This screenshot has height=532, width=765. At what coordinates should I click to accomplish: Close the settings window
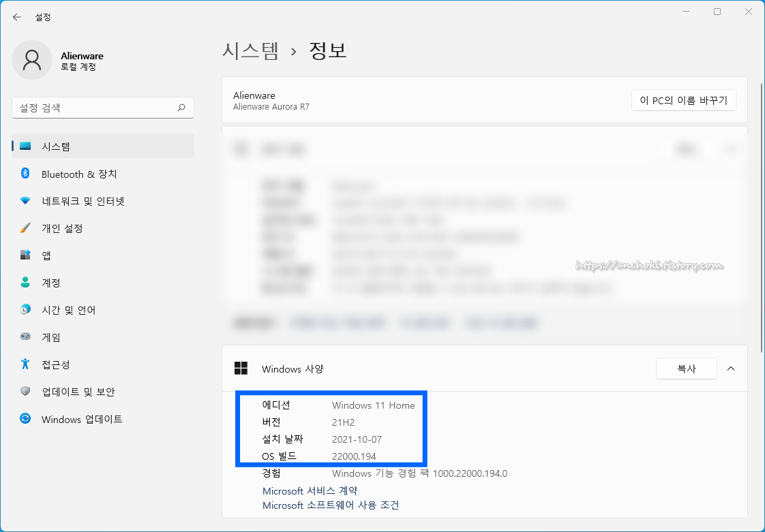pos(749,12)
